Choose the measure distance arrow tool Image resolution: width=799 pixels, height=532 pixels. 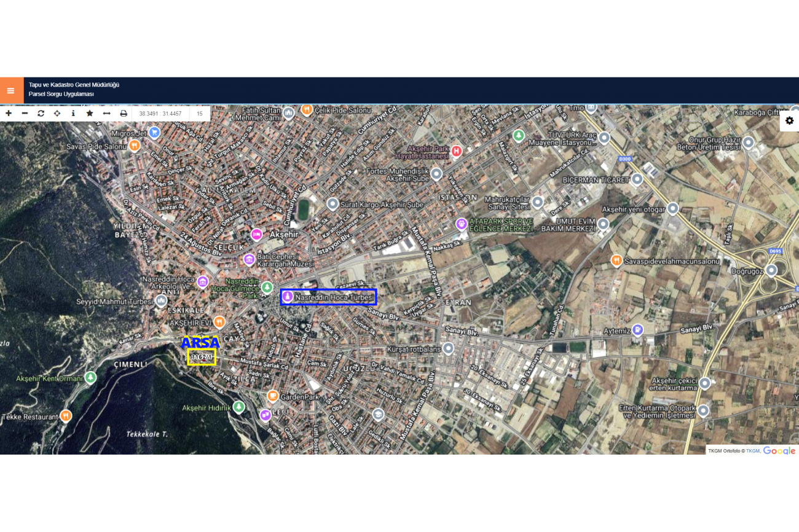106,114
